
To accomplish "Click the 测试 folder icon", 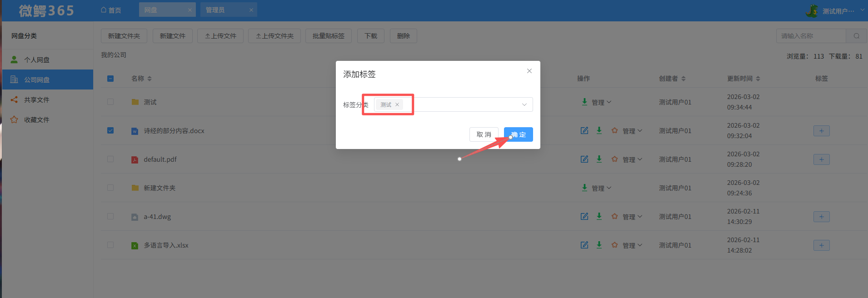I will (135, 102).
